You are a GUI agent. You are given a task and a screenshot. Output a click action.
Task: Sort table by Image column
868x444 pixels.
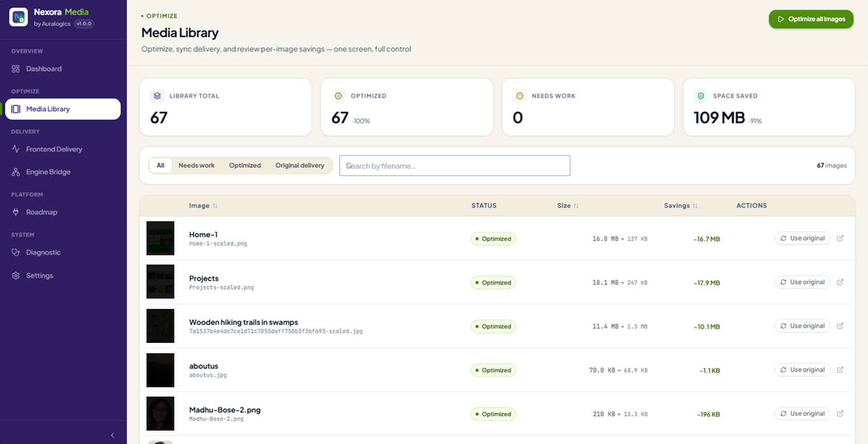click(x=203, y=206)
